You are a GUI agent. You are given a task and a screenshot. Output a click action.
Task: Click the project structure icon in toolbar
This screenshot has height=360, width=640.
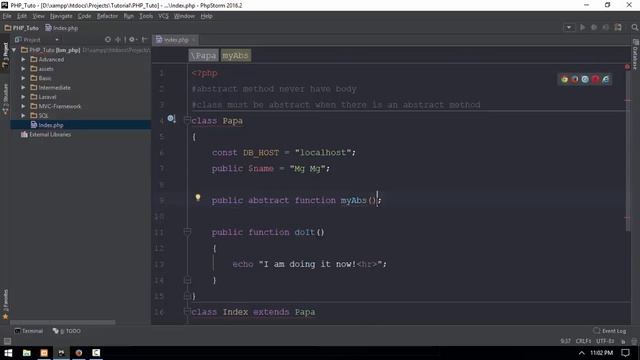click(x=618, y=27)
